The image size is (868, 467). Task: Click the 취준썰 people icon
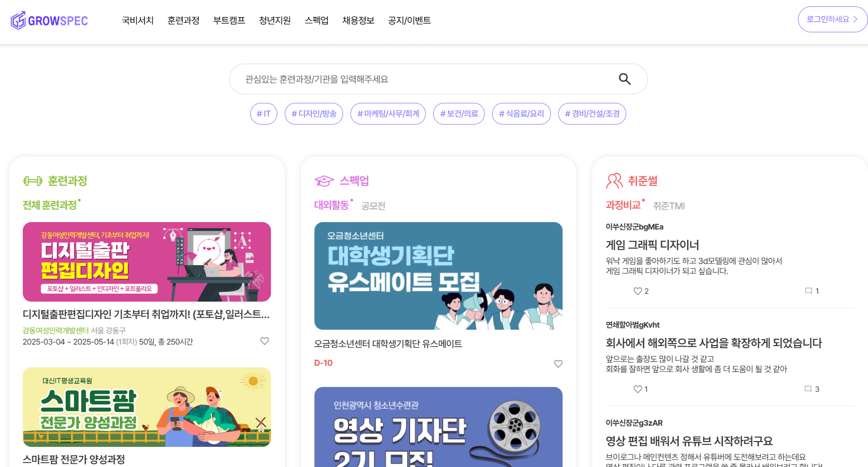615,181
